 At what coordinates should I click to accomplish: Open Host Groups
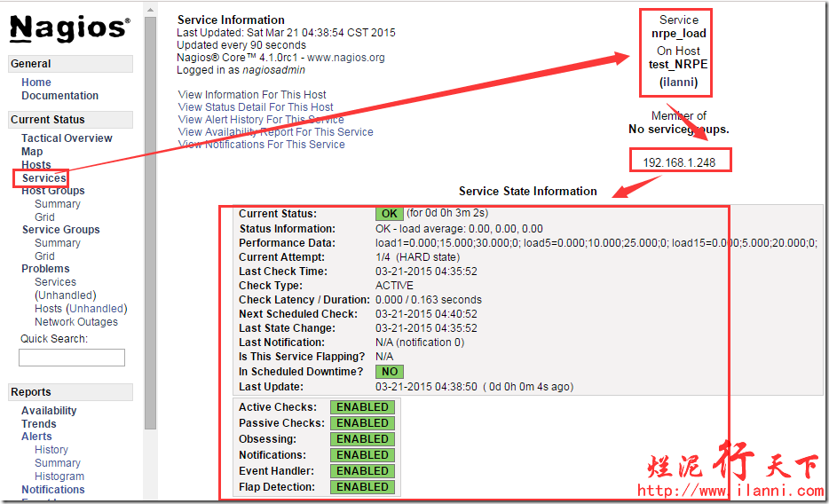tap(53, 191)
